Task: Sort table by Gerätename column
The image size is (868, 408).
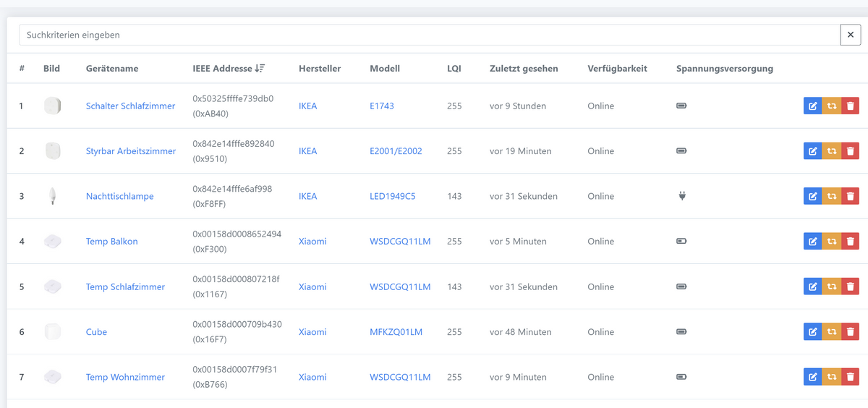Action: point(112,69)
